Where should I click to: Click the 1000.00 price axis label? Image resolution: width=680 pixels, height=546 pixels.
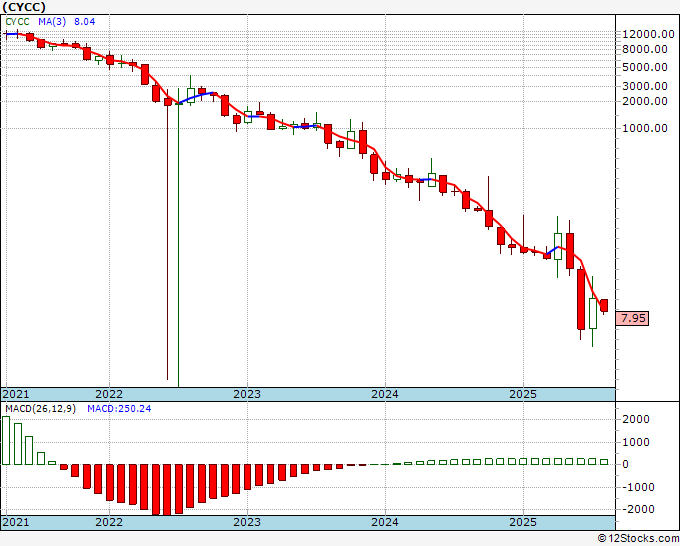click(645, 128)
